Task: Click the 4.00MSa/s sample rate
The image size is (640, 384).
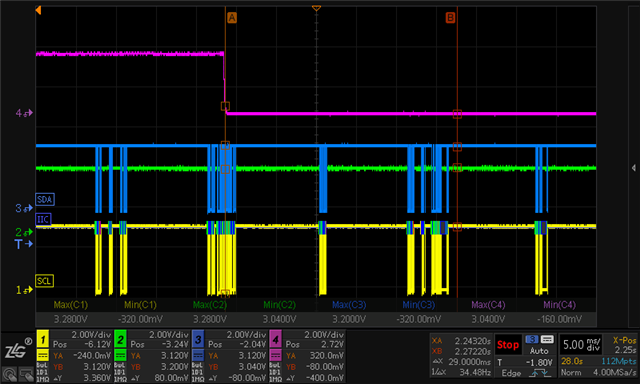Action: pos(615,373)
